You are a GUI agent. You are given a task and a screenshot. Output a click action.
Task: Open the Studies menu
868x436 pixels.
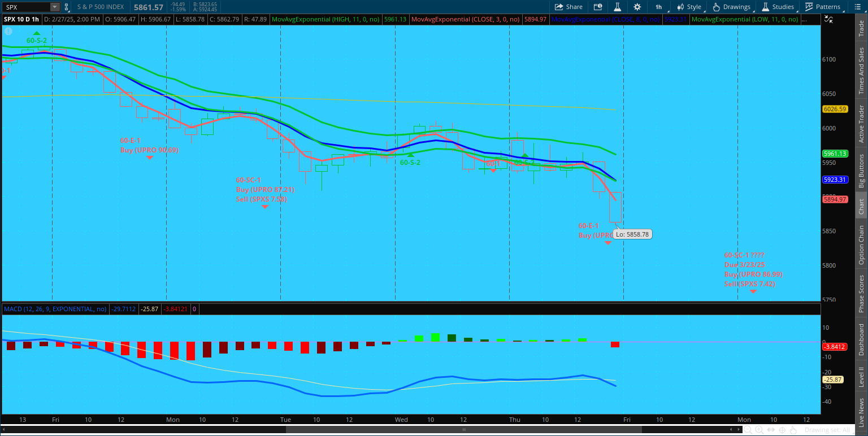tap(778, 7)
